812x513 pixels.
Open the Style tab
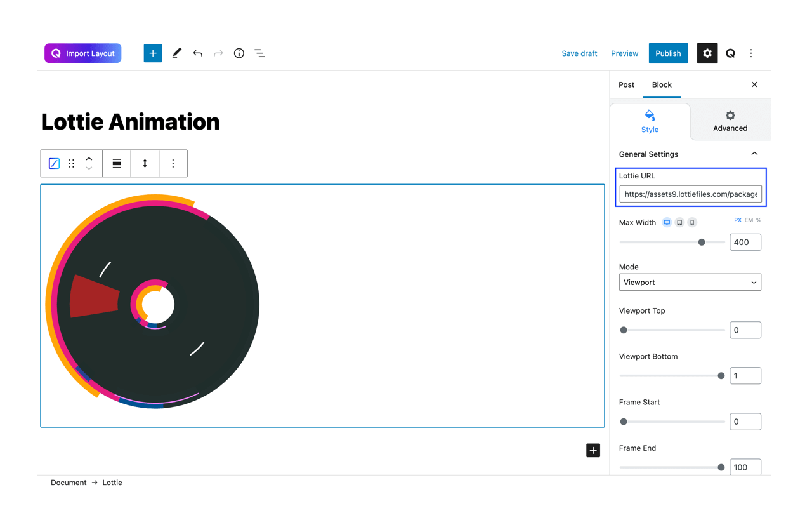point(650,121)
